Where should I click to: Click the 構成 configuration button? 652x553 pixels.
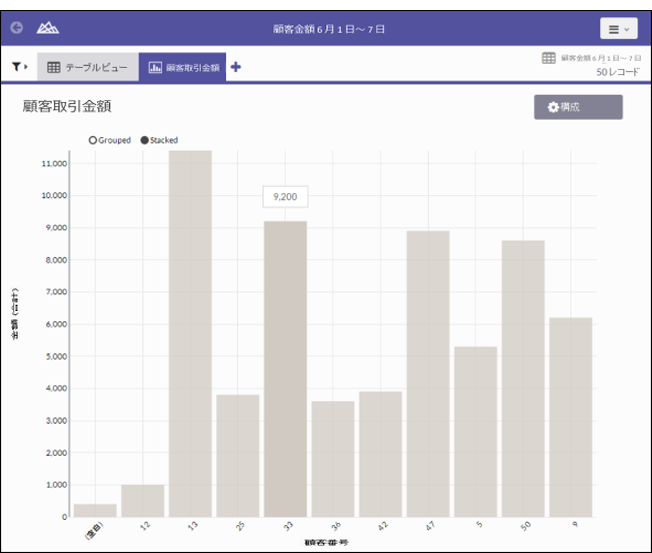coord(578,107)
